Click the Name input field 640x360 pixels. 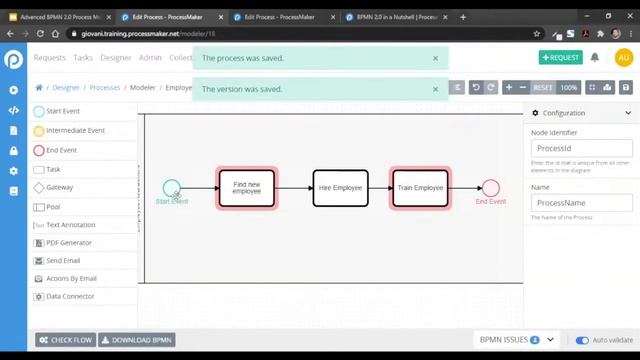point(582,203)
